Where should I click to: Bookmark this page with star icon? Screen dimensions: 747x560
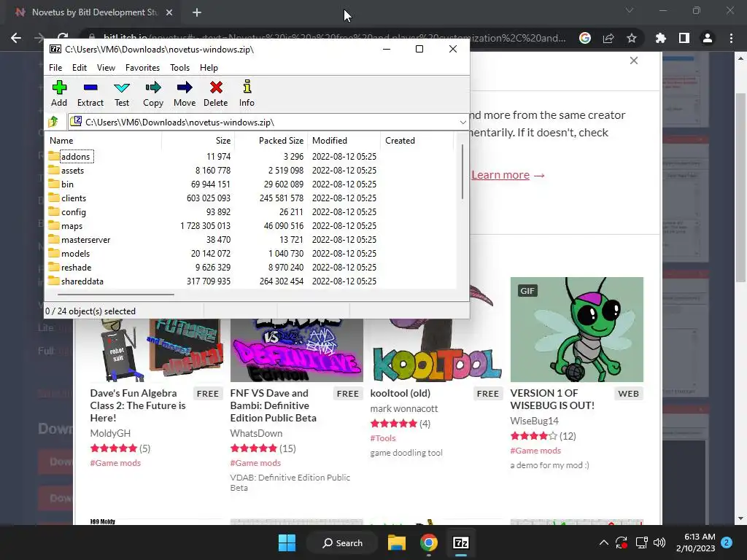(632, 38)
